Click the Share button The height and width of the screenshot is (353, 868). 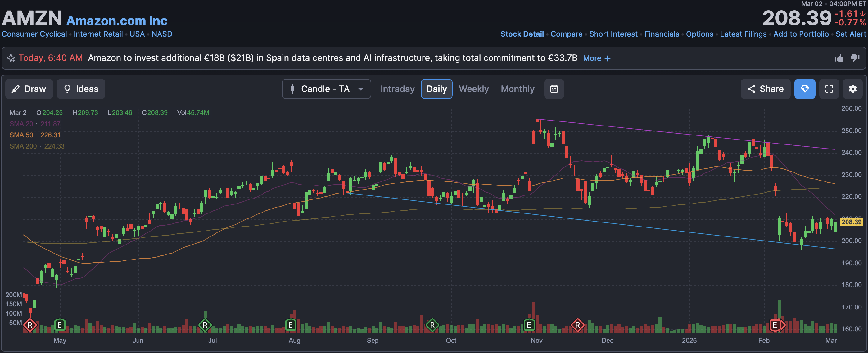coord(765,89)
